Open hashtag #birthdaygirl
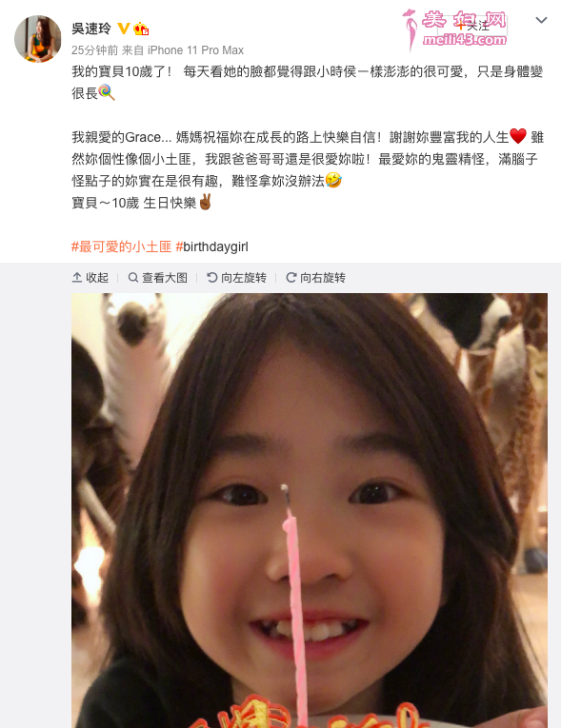This screenshot has width=561, height=728. click(212, 246)
